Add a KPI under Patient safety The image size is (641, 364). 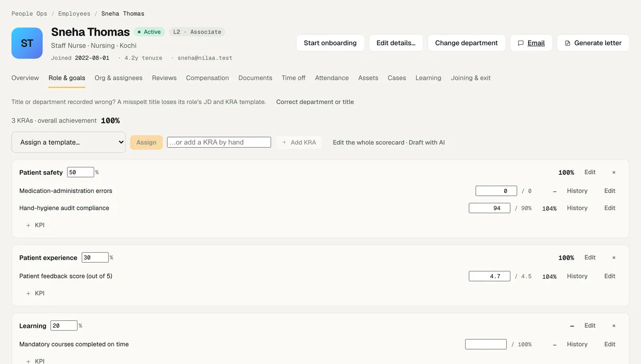(35, 225)
